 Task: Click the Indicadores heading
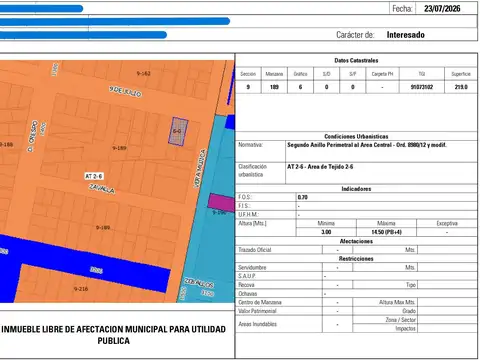pyautogui.click(x=356, y=189)
